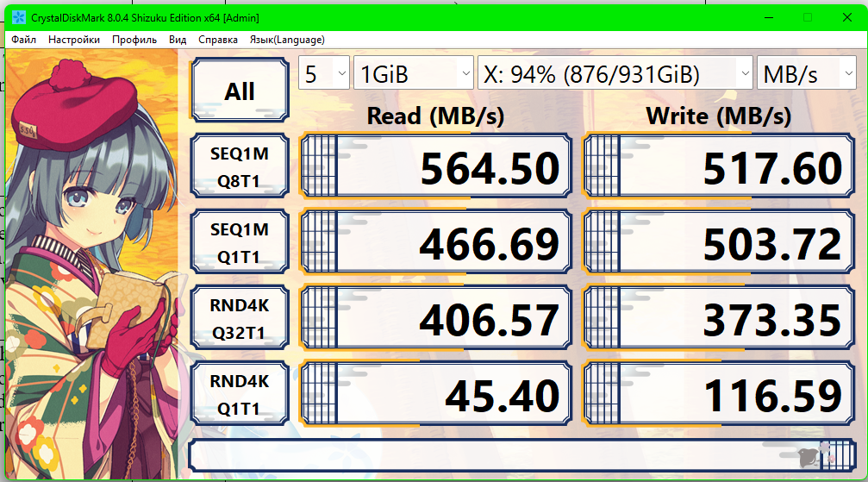Open the test count dropdown showing 5
The width and height of the screenshot is (868, 482).
coord(324,73)
